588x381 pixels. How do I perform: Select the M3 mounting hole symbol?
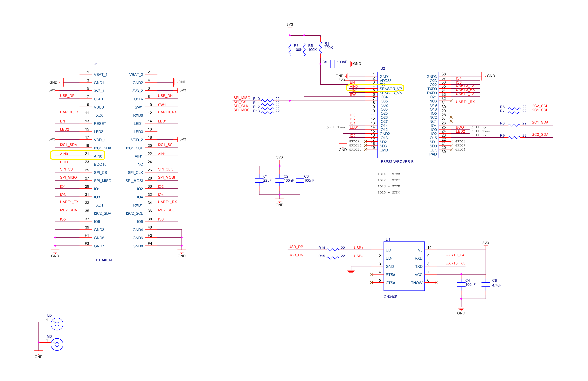click(x=57, y=344)
